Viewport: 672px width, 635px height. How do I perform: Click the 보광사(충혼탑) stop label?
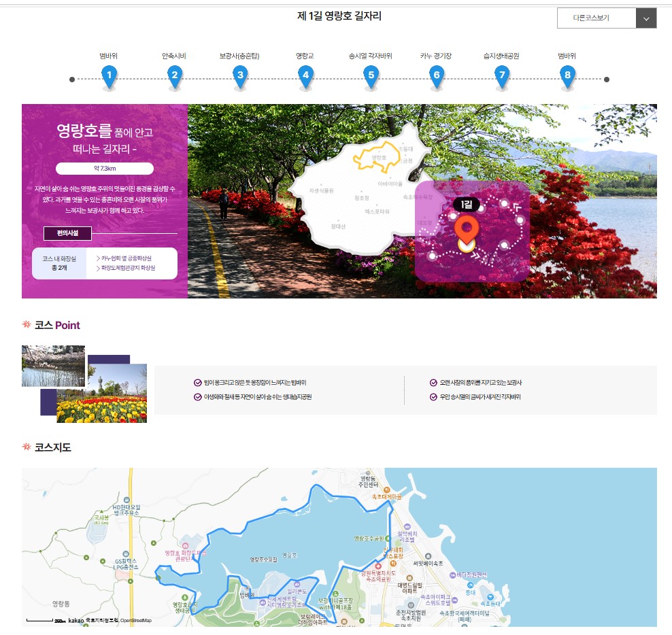point(239,56)
